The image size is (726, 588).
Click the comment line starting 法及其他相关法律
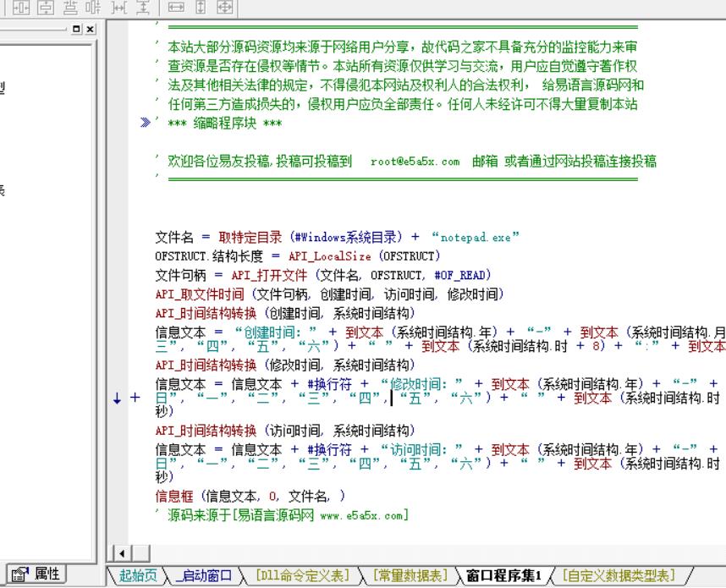tap(399, 85)
